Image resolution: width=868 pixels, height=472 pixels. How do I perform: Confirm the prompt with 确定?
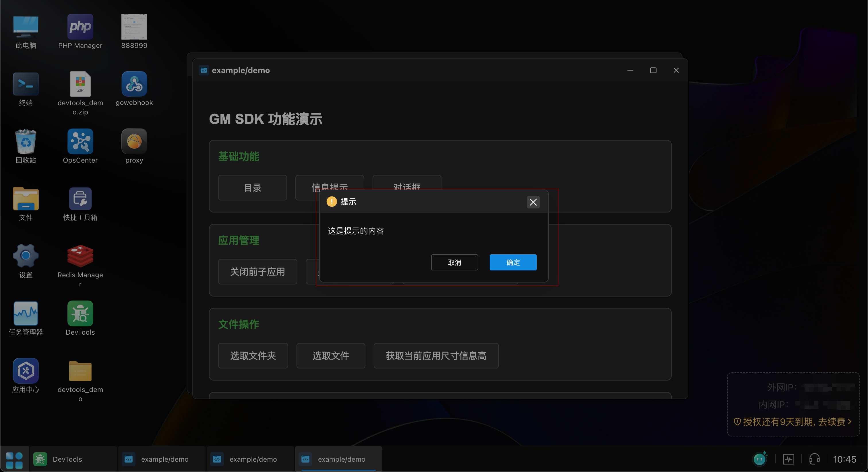click(513, 263)
